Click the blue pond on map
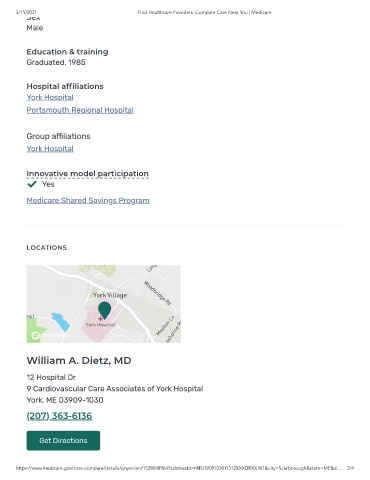This screenshot has width=370, height=480. [x=61, y=322]
